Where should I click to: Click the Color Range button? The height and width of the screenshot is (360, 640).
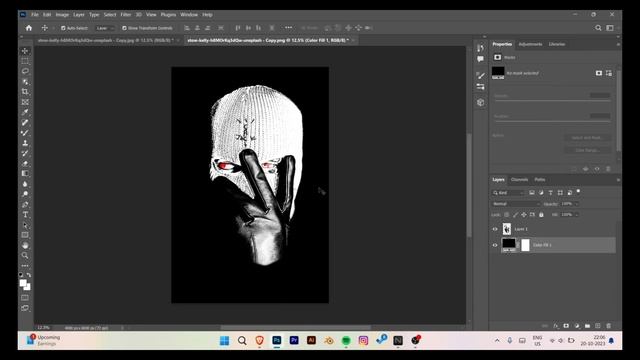point(587,150)
